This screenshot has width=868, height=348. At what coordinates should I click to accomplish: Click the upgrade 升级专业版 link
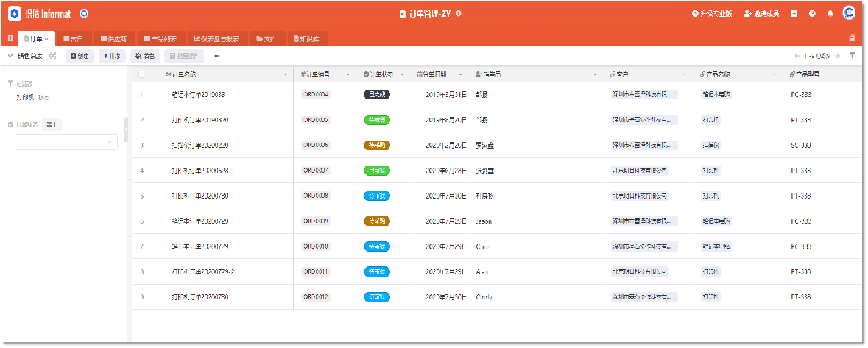pos(712,14)
